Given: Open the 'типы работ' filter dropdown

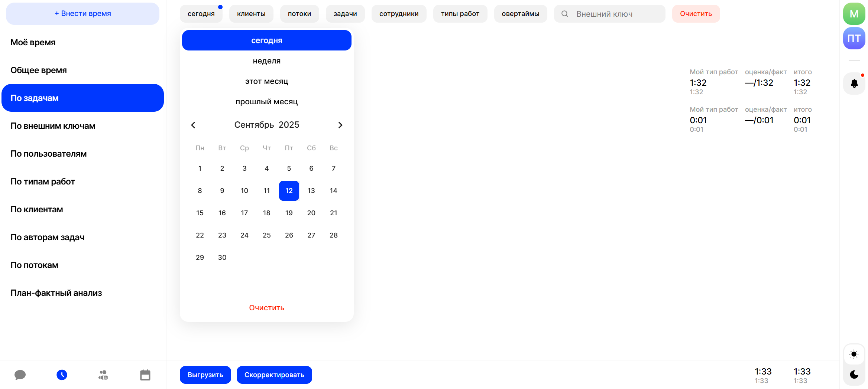Looking at the screenshot, I should pyautogui.click(x=460, y=14).
